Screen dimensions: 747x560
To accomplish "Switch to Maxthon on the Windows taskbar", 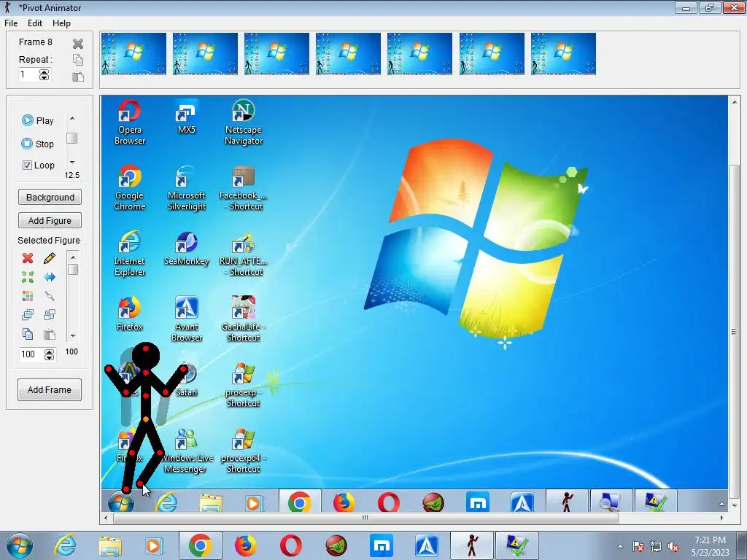I will 382,545.
